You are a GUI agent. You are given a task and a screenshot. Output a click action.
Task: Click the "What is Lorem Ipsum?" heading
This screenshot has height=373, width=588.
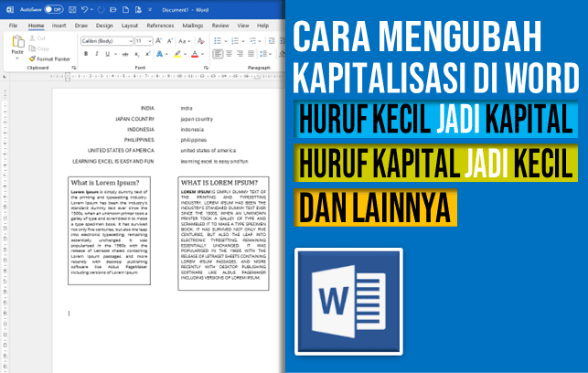coord(105,183)
